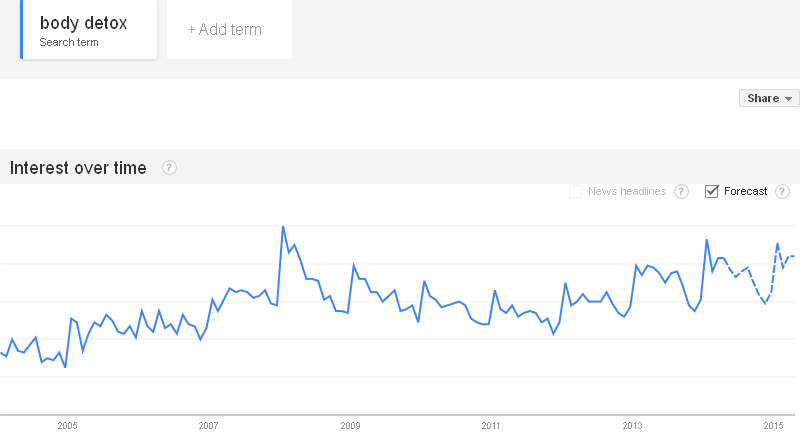This screenshot has height=439, width=801.
Task: Click help icon next to News headlines
Action: point(681,192)
